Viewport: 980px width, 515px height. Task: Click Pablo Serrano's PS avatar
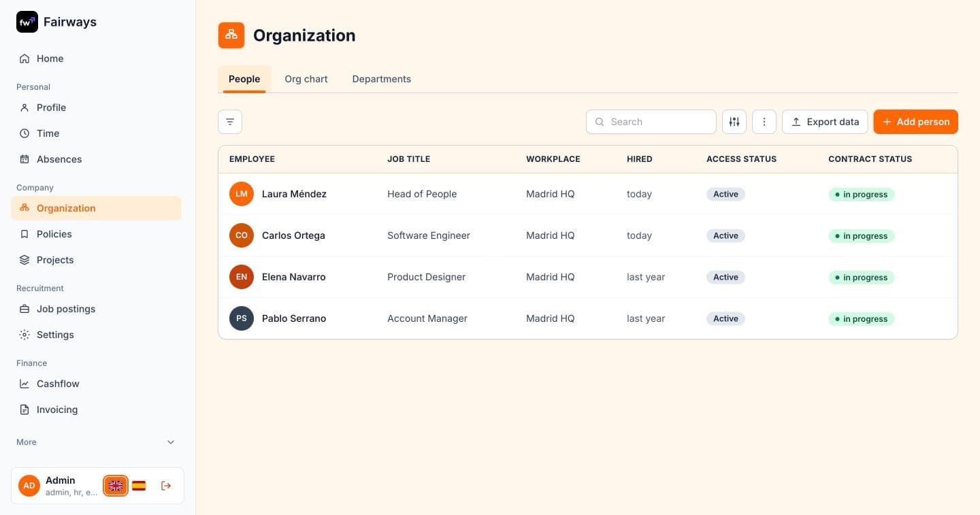tap(242, 318)
